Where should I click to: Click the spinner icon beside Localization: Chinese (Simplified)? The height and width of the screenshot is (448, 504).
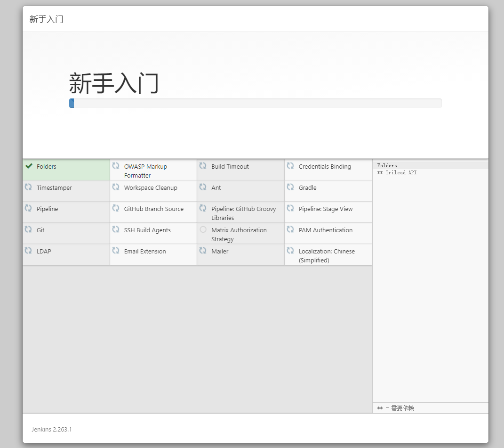click(290, 251)
